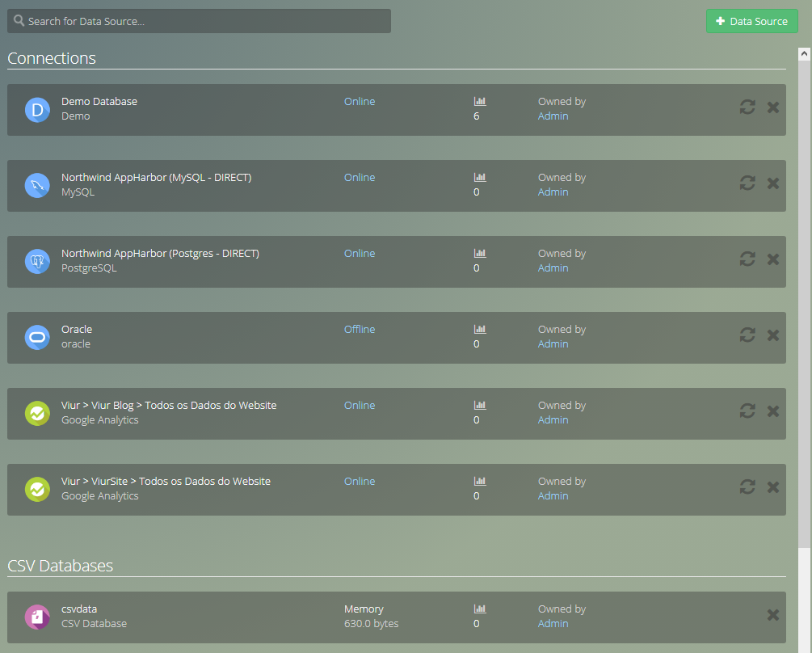This screenshot has height=653, width=812.
Task: Click the Connections section heading
Action: pyautogui.click(x=52, y=58)
